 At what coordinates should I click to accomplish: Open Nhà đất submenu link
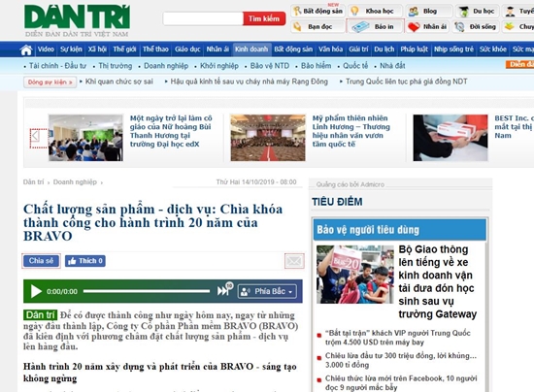pos(392,66)
